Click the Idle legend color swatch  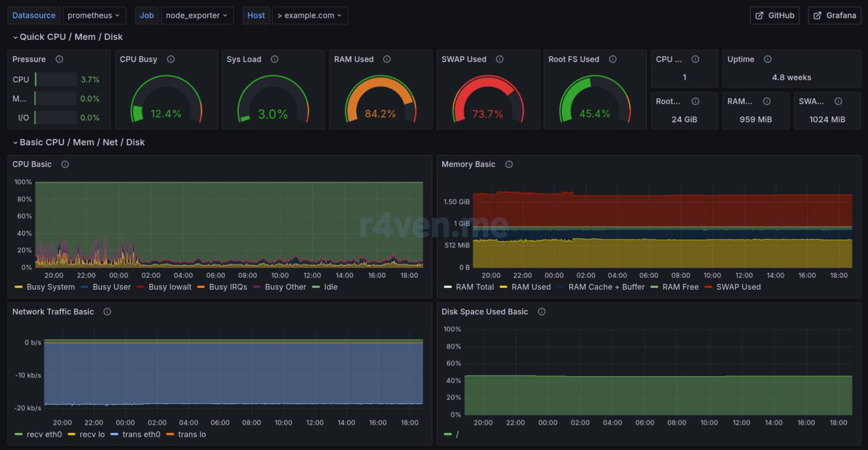pos(316,287)
